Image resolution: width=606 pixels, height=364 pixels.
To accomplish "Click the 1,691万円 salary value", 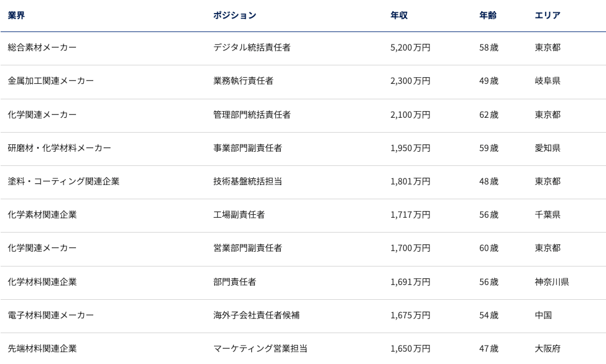I will pyautogui.click(x=410, y=282).
